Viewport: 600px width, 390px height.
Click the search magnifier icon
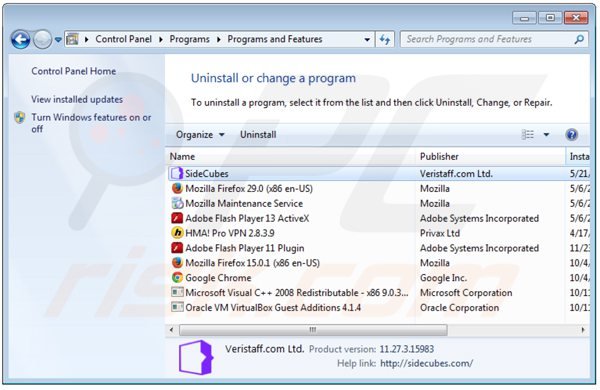(579, 39)
